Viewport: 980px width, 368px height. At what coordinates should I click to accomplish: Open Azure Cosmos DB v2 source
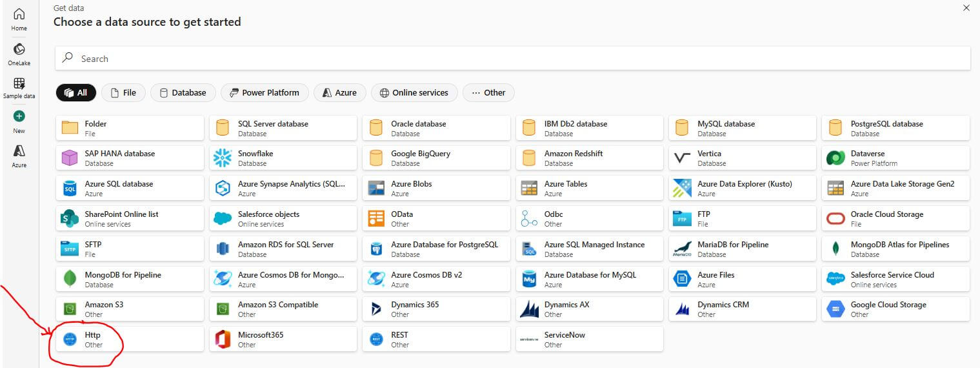(x=437, y=279)
